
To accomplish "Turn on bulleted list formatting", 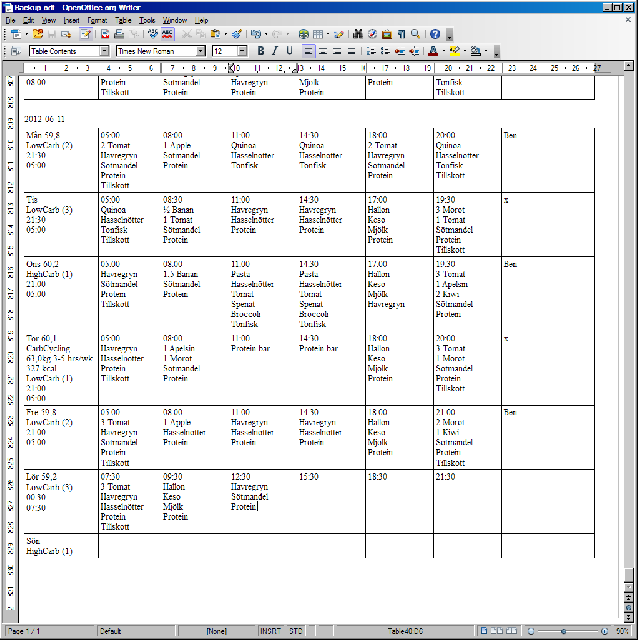I will (x=385, y=51).
